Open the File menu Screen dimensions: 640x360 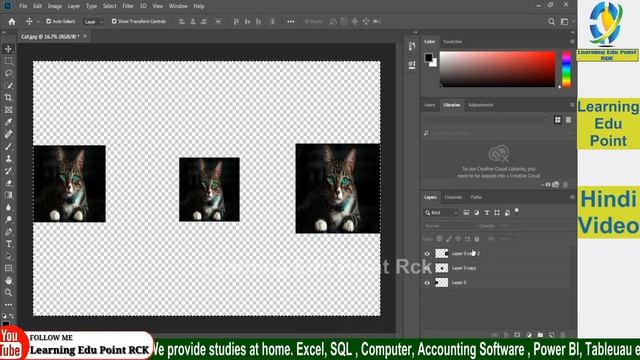pos(23,6)
